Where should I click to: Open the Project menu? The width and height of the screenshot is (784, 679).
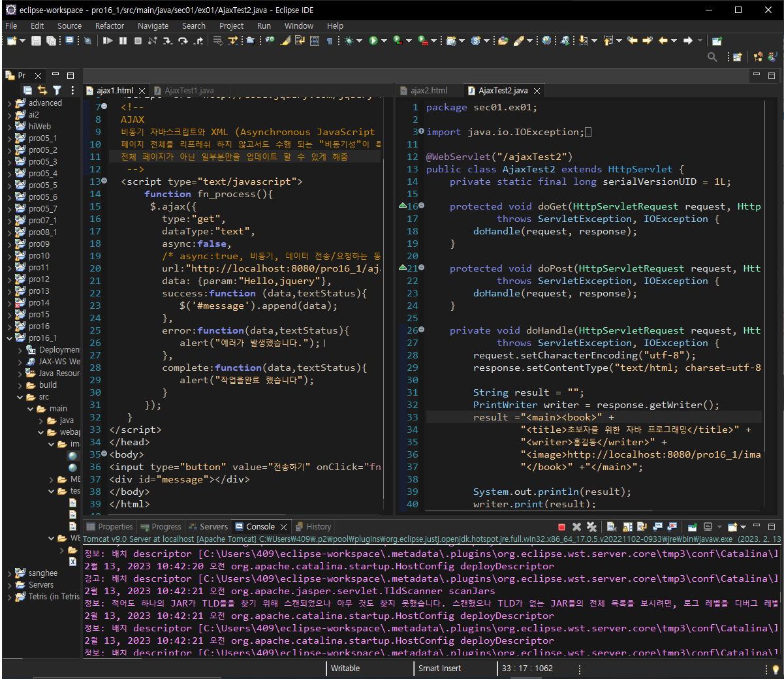(x=231, y=26)
